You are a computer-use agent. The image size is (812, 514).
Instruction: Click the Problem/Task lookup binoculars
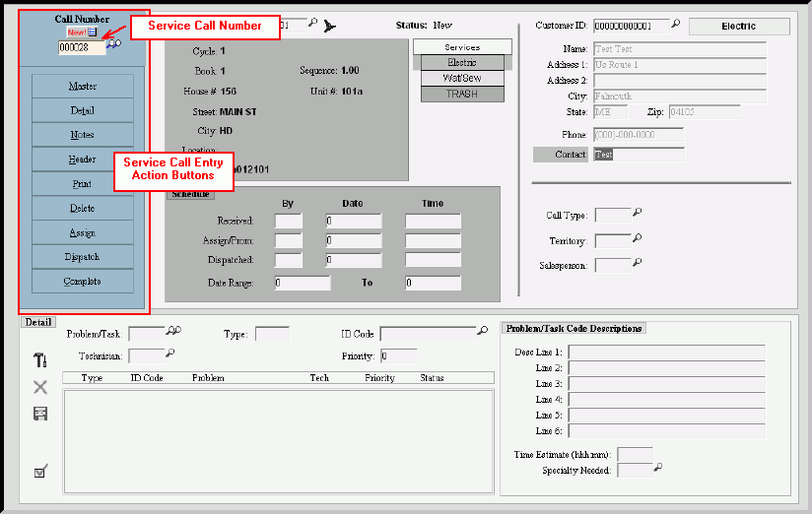pos(174,332)
